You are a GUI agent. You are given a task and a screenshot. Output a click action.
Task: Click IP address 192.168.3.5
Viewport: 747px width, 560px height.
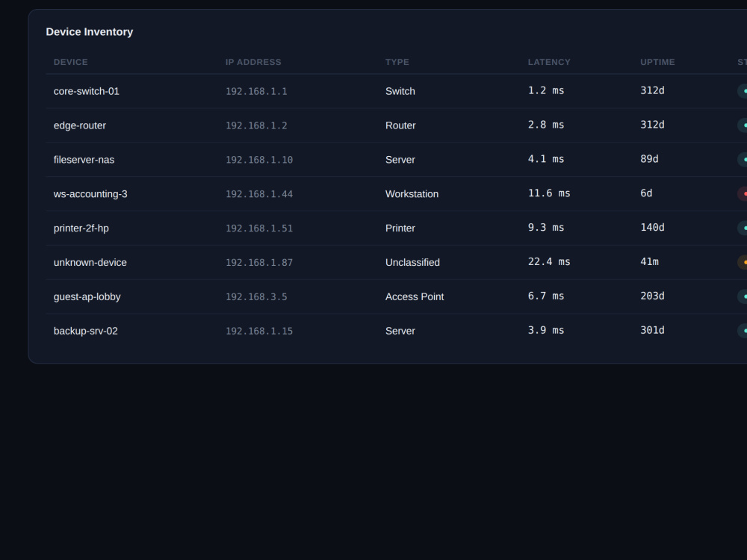[x=256, y=296]
